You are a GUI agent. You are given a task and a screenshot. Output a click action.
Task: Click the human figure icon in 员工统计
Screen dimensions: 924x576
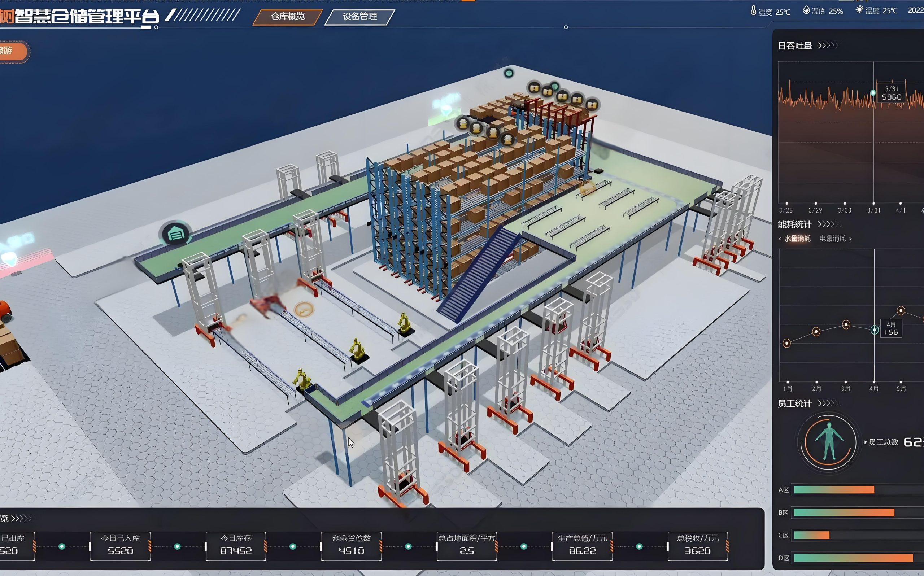click(x=829, y=442)
